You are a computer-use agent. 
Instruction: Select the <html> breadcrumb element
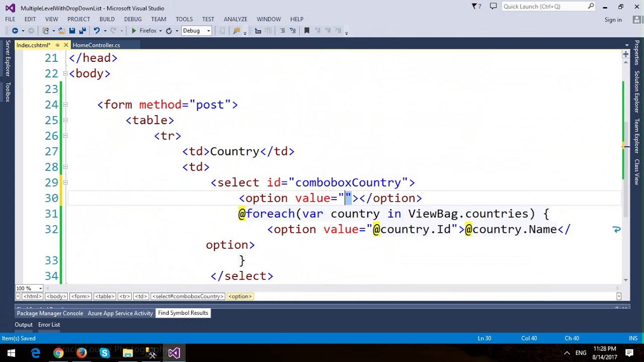(32, 297)
